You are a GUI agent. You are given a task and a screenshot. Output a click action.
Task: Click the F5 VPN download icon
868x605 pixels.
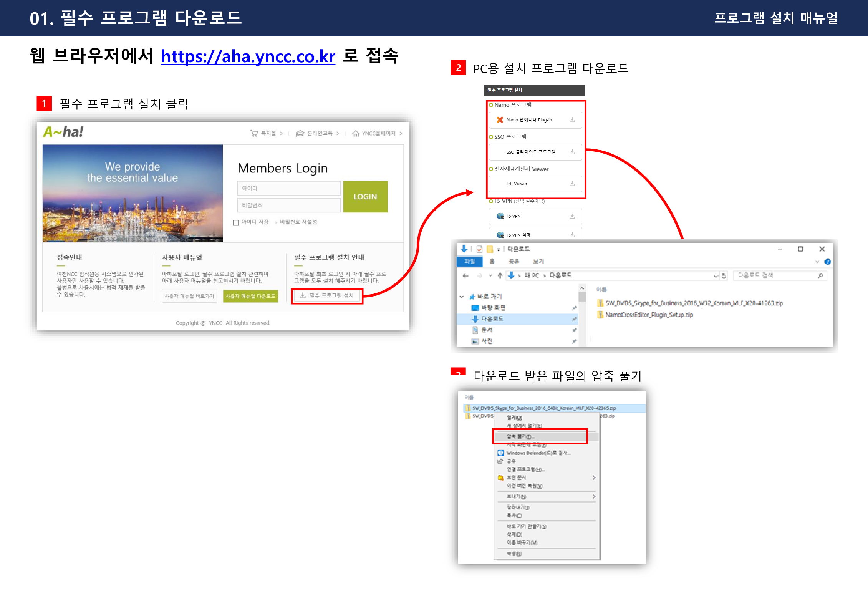[572, 216]
